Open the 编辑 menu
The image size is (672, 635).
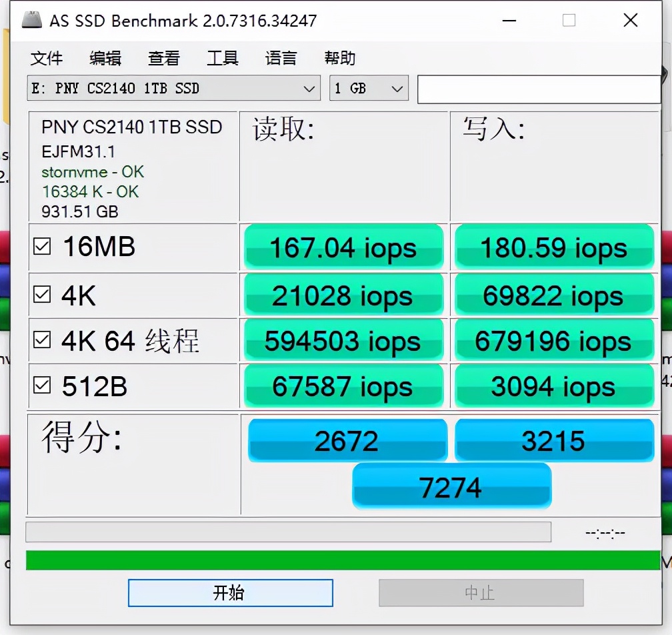click(x=105, y=59)
